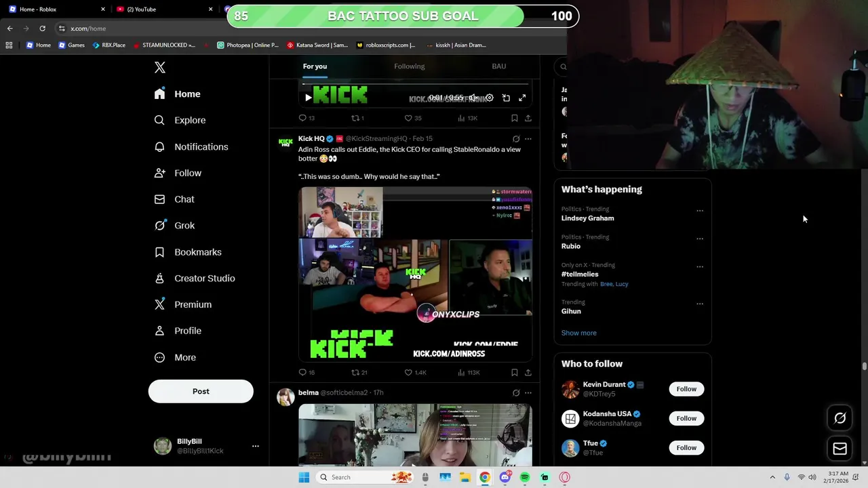This screenshot has width=868, height=488.
Task: Click the page vertical scrollbar thumb
Action: 865,367
